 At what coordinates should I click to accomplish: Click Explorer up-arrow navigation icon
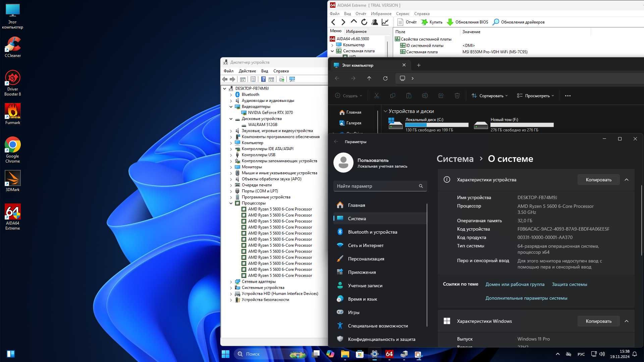tap(369, 78)
